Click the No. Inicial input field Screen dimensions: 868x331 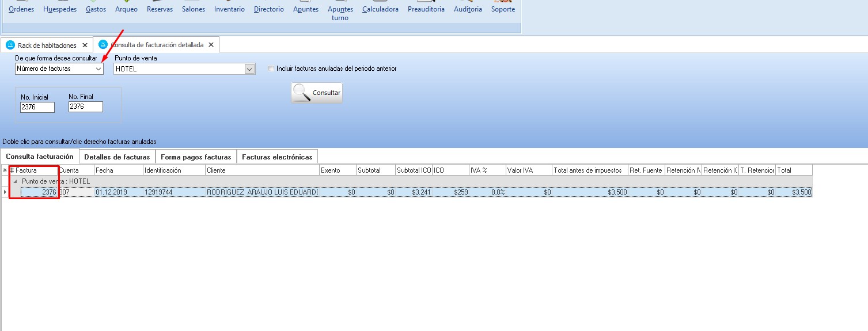[37, 107]
